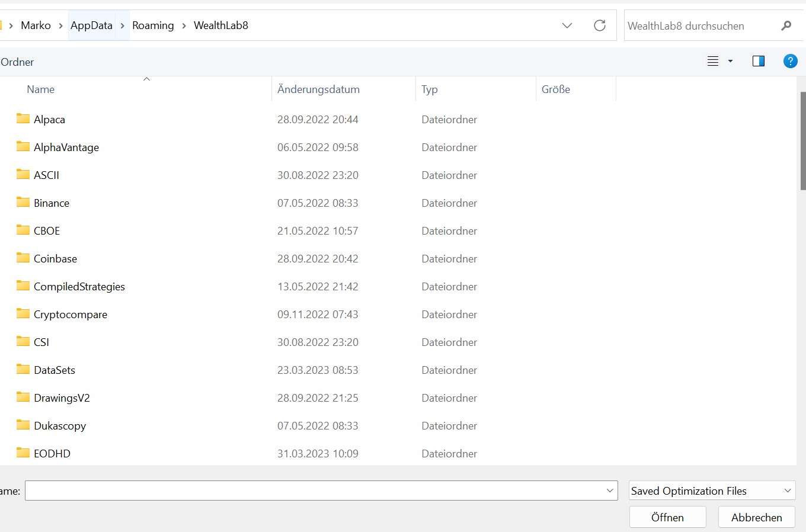Select the Alpaca folder icon
The height and width of the screenshot is (532, 806).
(x=23, y=118)
